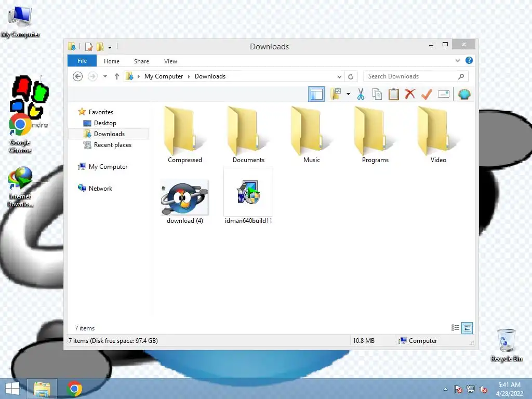Open the Help question mark icon
This screenshot has width=532, height=399.
469,60
